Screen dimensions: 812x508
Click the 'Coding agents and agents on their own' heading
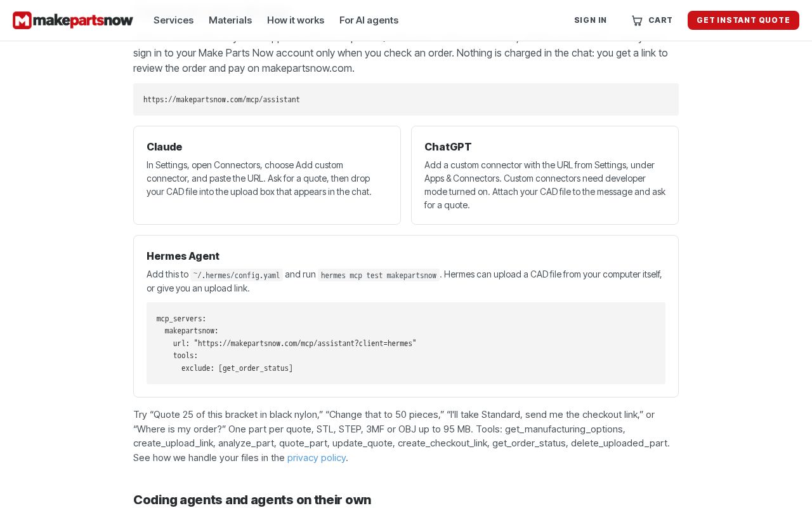coord(252,500)
